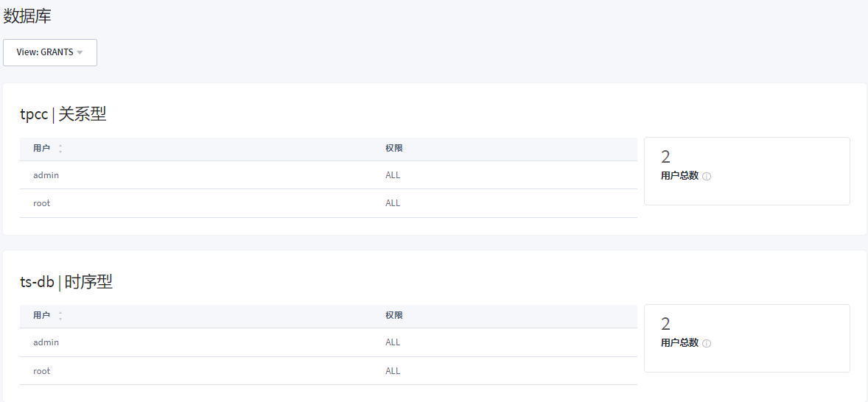Click 权限 column header in tpcc table
This screenshot has height=402, width=868.
tap(394, 148)
